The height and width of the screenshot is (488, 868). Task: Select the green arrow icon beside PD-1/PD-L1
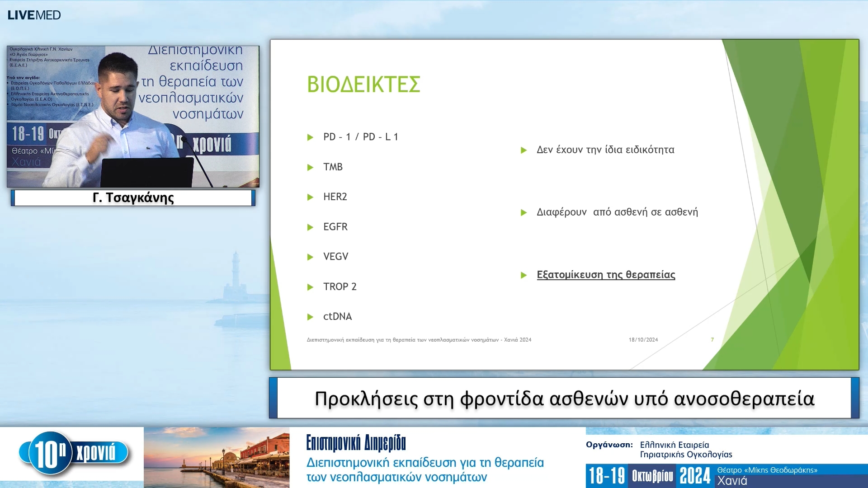[x=311, y=136]
